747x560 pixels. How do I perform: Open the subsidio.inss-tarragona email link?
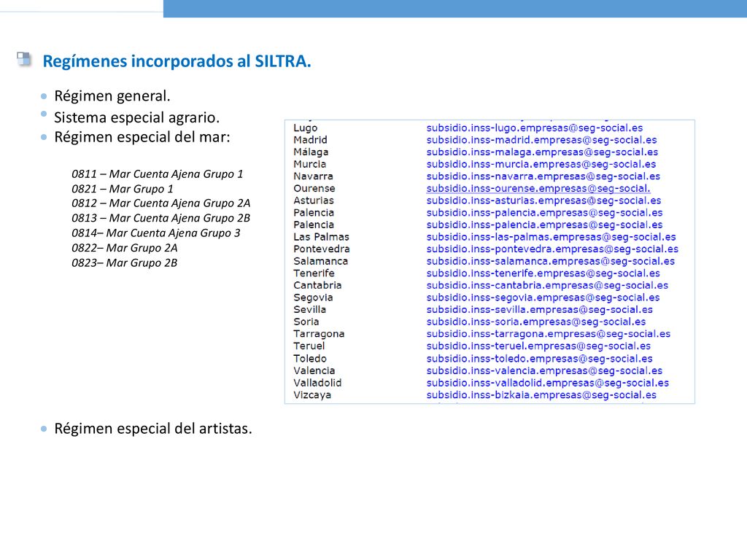click(x=549, y=334)
